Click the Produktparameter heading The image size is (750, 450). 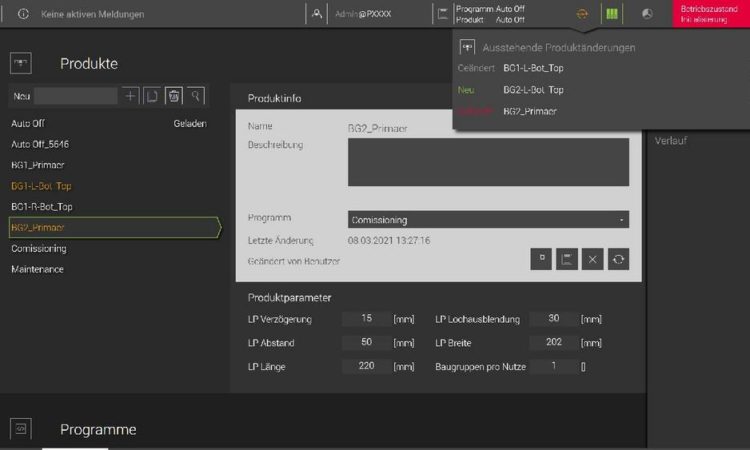coord(289,297)
